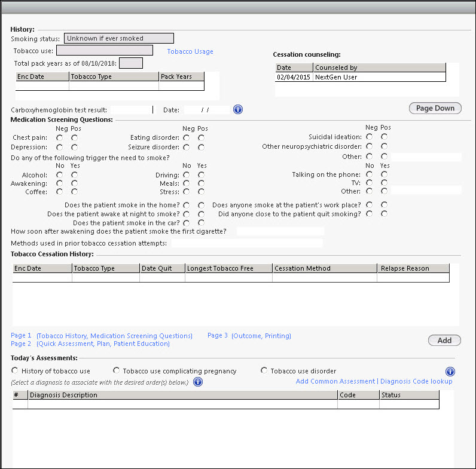This screenshot has height=469, width=476.
Task: Click info icon after 'Select a diagnosis' note
Action: pos(198,382)
